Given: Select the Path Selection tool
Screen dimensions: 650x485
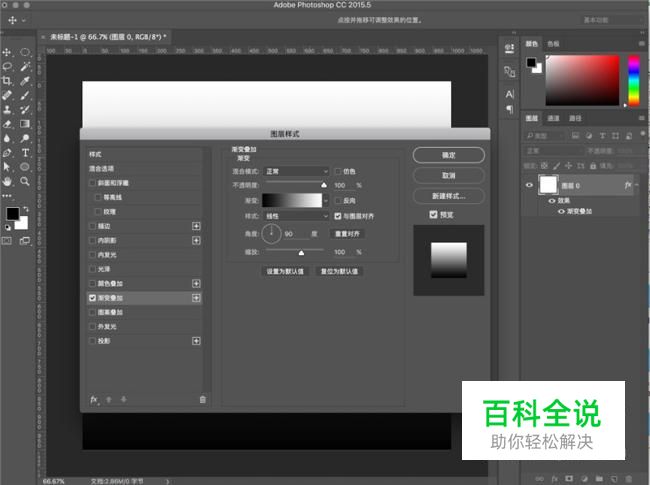Looking at the screenshot, I should [7, 167].
